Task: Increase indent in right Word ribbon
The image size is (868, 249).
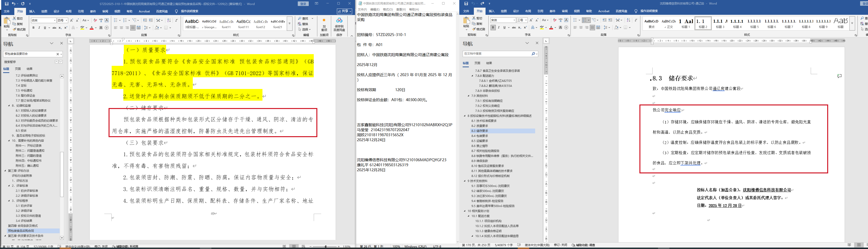Action: (610, 20)
